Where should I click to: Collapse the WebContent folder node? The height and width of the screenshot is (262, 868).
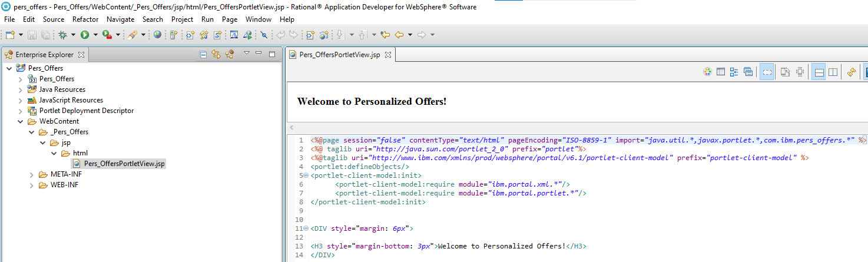coord(21,121)
